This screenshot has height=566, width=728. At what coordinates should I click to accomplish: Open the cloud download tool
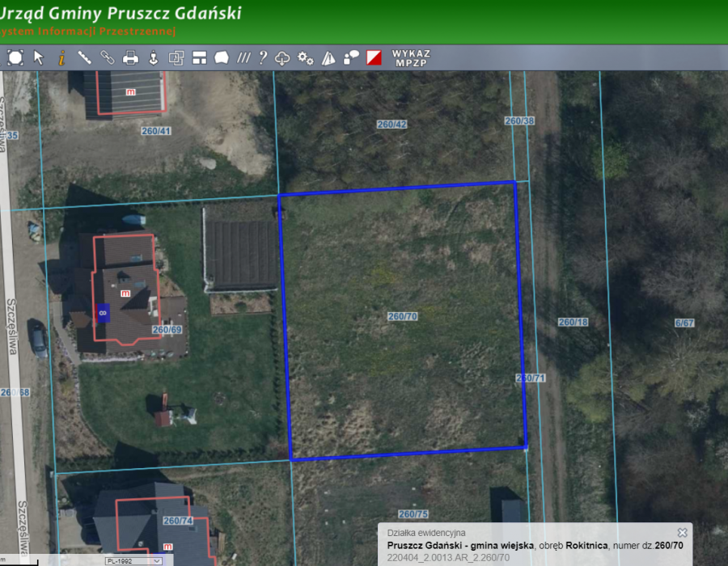[x=282, y=57]
